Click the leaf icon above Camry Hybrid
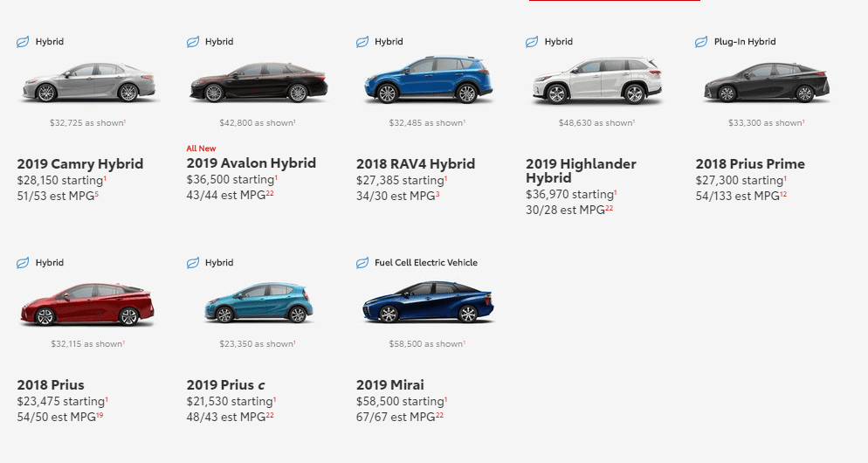The image size is (868, 463). [23, 42]
